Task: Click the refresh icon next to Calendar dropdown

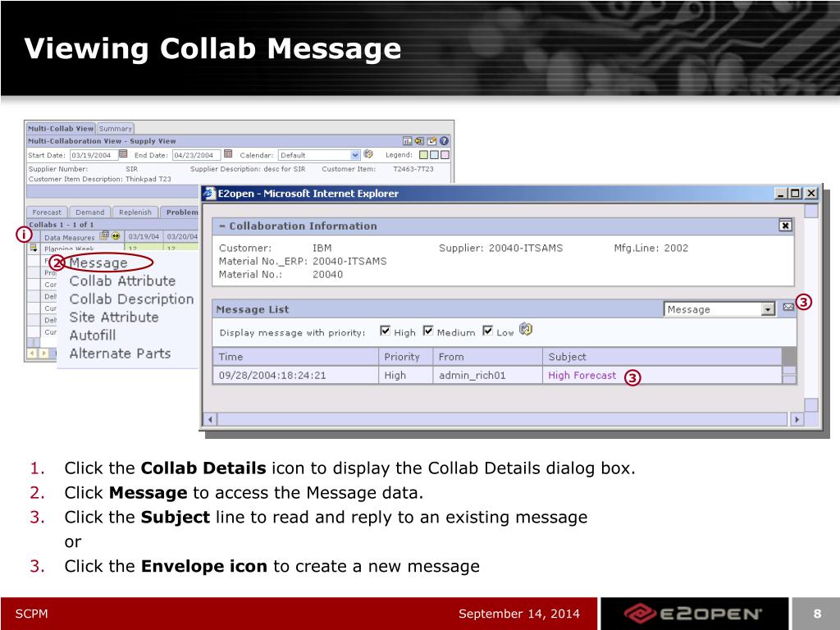Action: click(368, 154)
